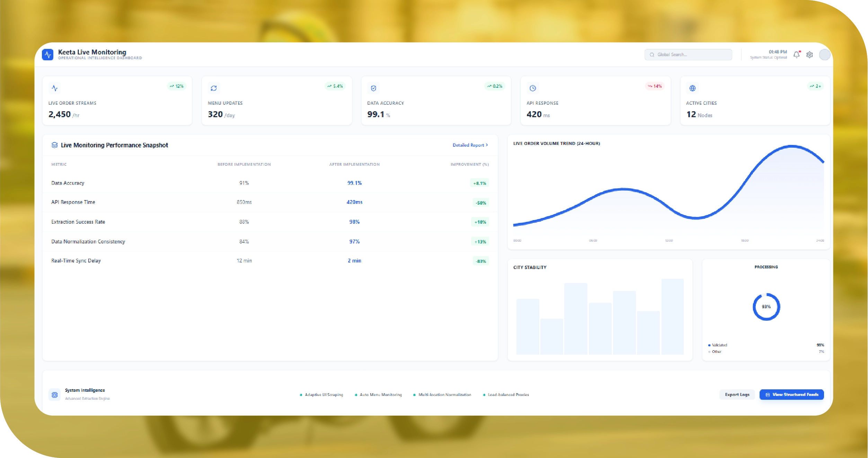Click the Menu Updates refresh icon
The width and height of the screenshot is (868, 458).
tap(214, 88)
